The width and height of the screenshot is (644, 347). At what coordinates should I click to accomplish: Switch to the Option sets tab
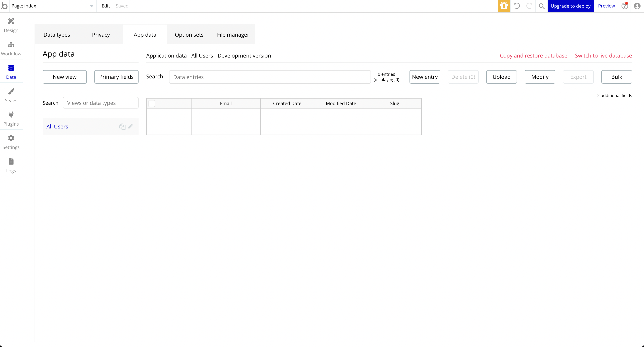(x=189, y=35)
